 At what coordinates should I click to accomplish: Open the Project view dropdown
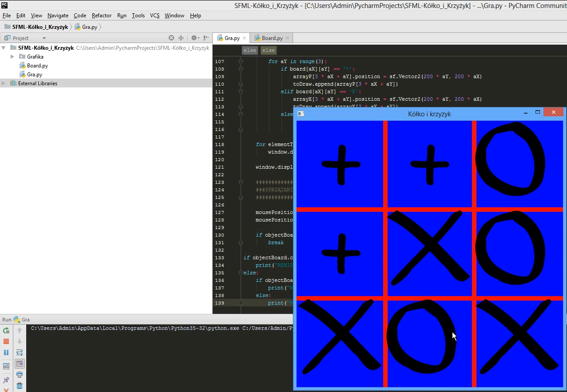44,38
